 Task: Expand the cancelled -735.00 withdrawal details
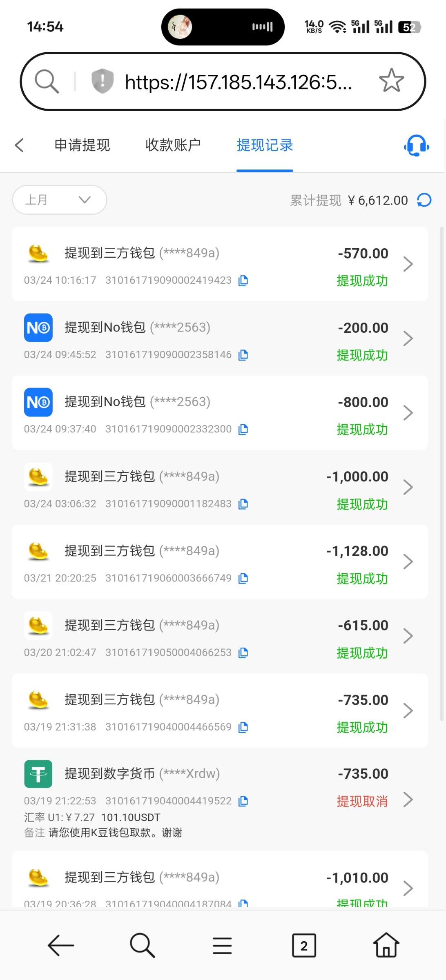408,800
